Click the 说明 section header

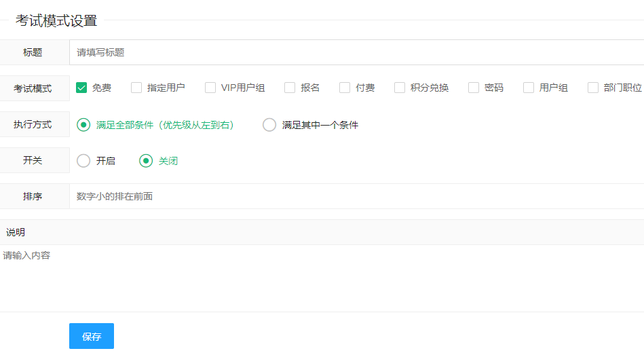tap(16, 232)
